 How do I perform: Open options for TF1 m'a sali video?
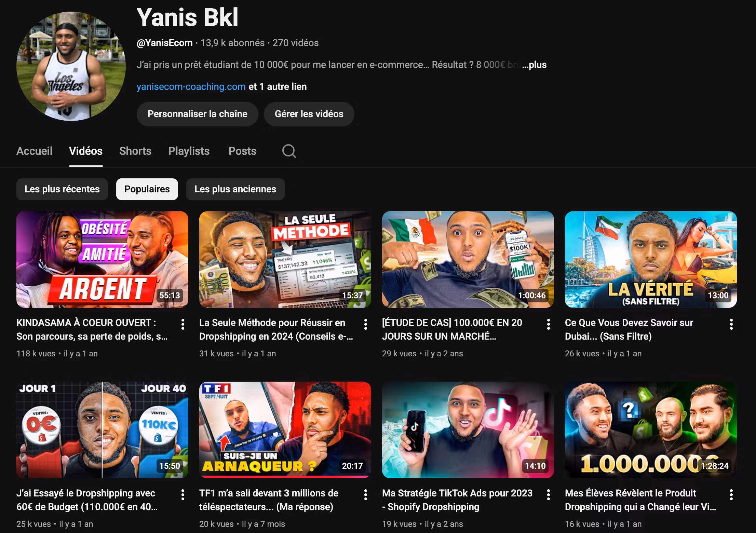click(x=366, y=494)
